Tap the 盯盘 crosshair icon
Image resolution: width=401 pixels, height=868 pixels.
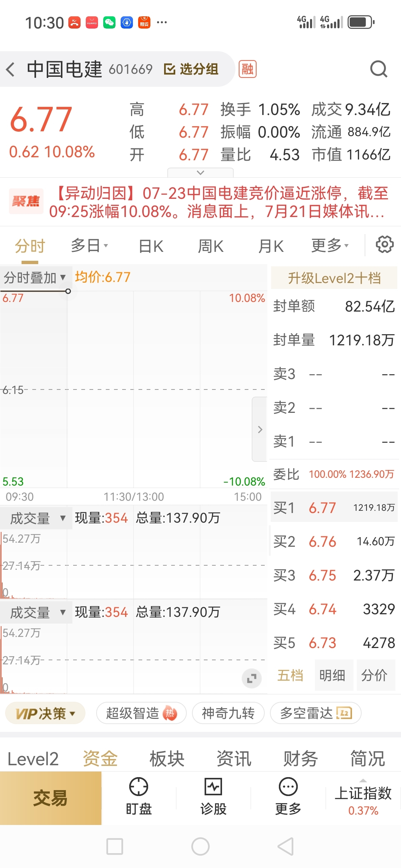tap(138, 786)
